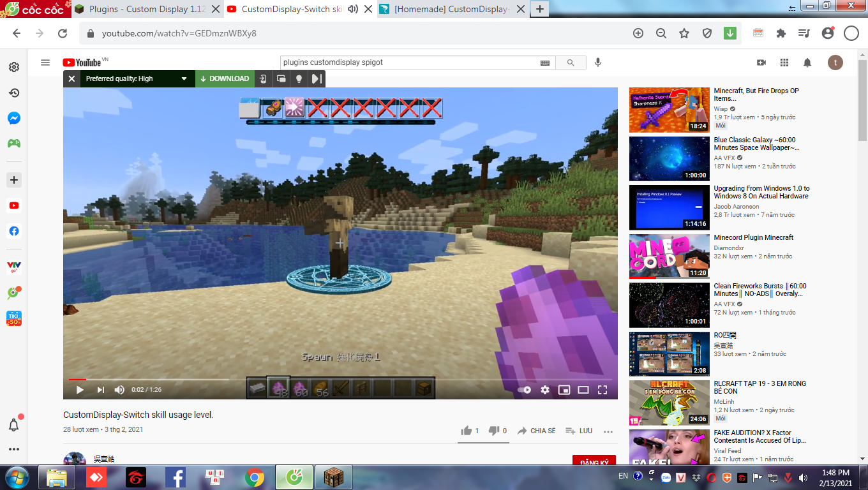868x490 pixels.
Task: Open Messenger from the browser sidebar
Action: (x=14, y=118)
